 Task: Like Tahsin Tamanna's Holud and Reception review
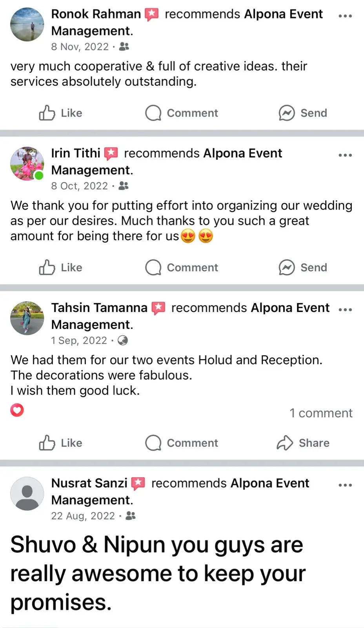60,443
